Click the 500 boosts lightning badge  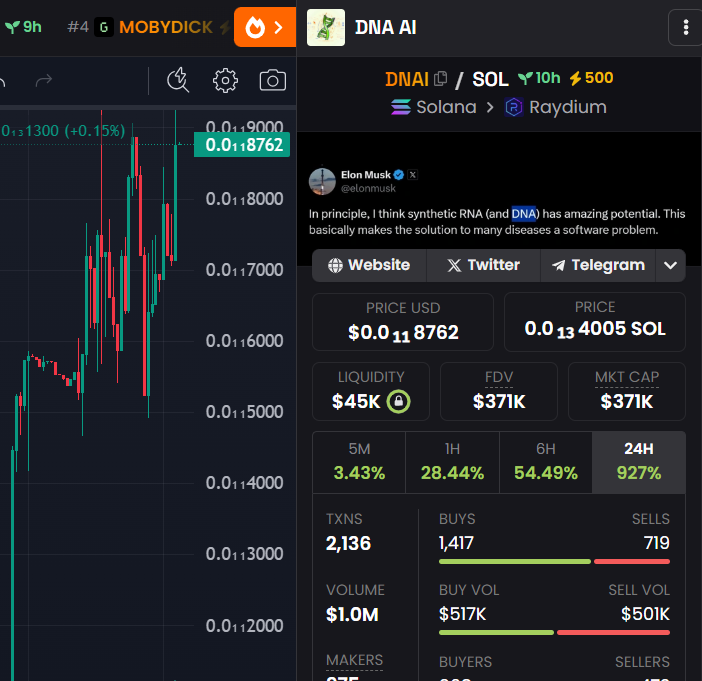tap(591, 78)
